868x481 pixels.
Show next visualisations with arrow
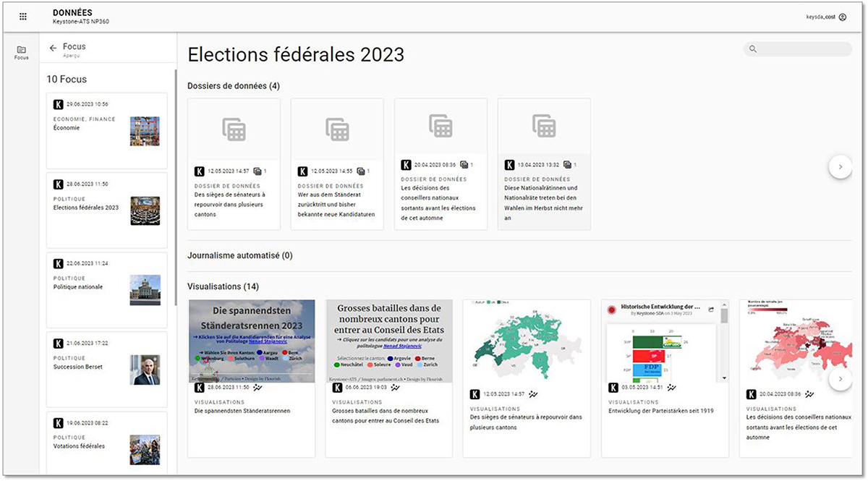click(x=840, y=378)
